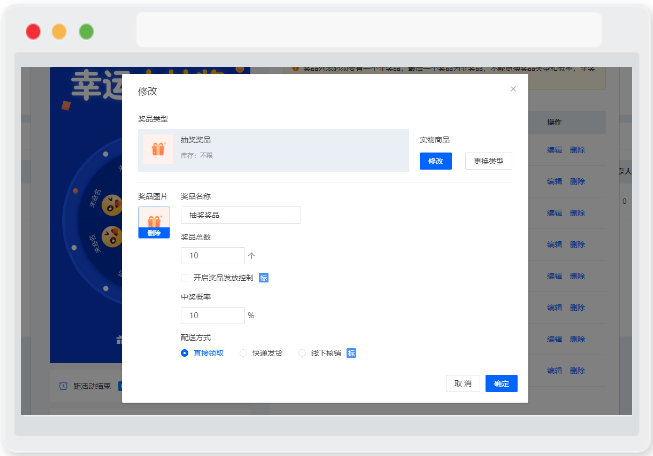Confirm changes with the 确定 button
The width and height of the screenshot is (653, 456).
501,384
